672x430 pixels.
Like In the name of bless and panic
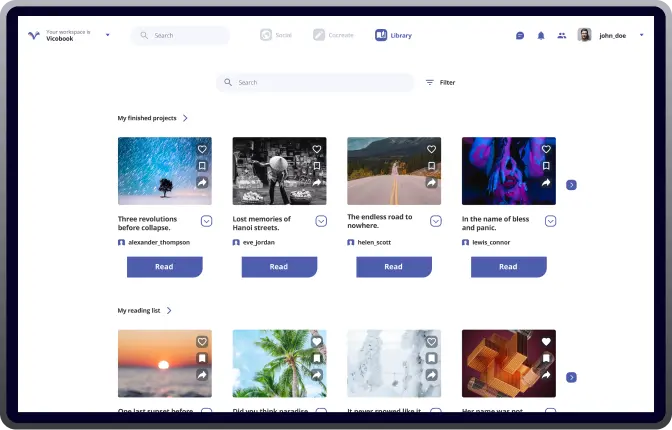coord(546,149)
